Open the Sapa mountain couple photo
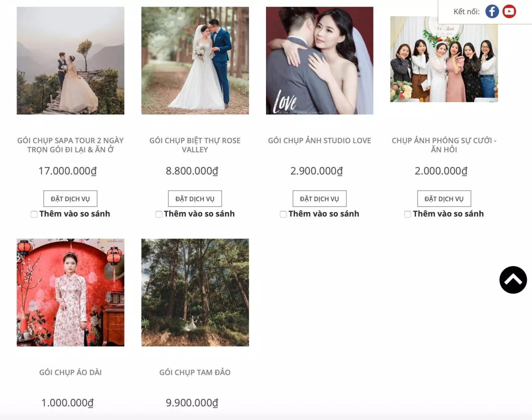The image size is (532, 420). pos(70,61)
